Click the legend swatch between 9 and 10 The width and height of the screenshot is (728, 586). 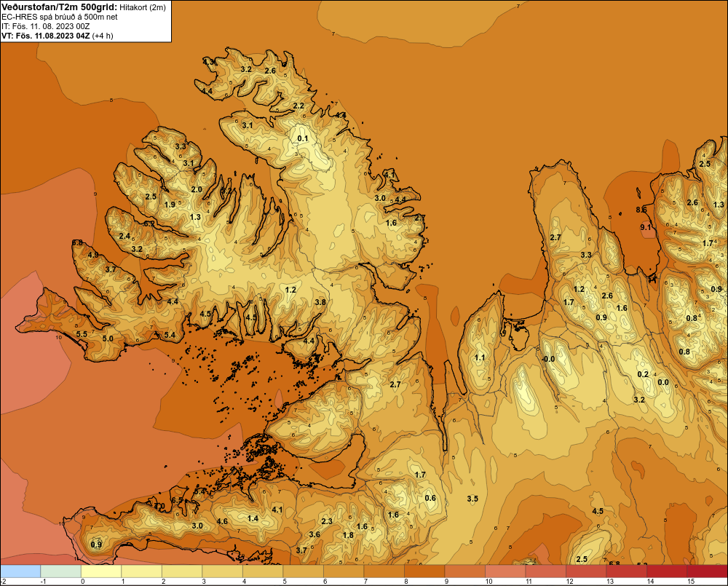coord(464,571)
